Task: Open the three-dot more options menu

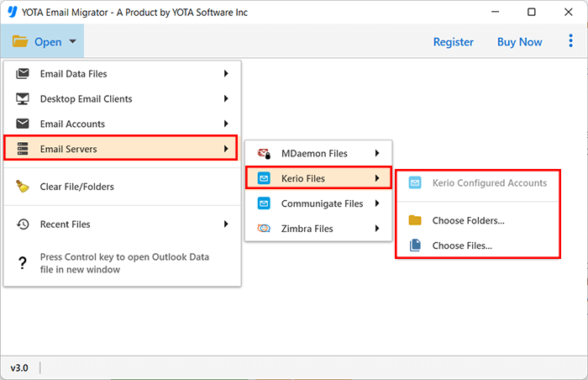Action: click(571, 41)
